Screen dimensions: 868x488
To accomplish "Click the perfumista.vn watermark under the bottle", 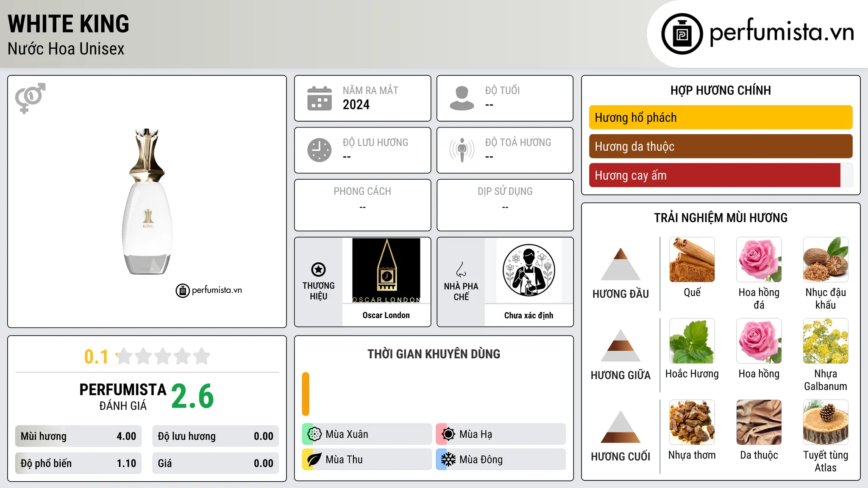I will pyautogui.click(x=209, y=290).
